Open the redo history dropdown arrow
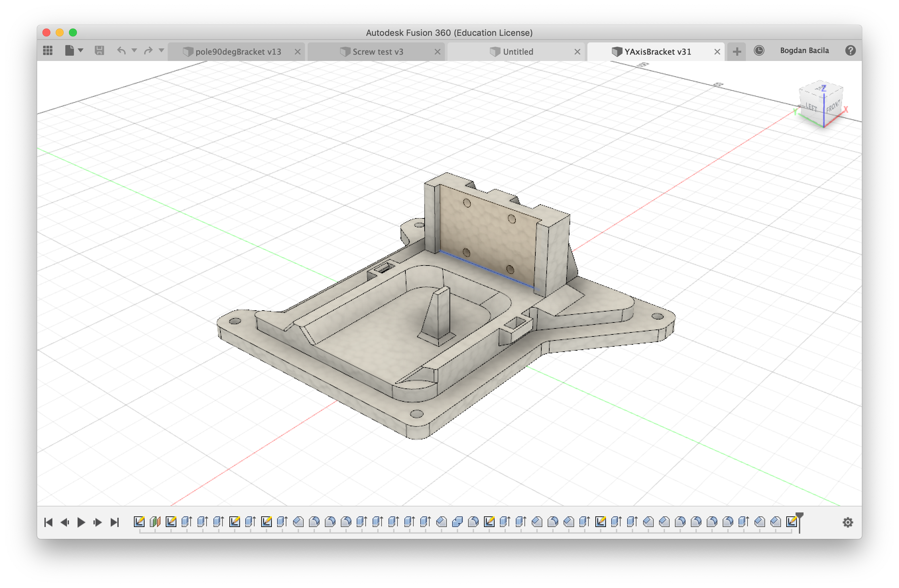The height and width of the screenshot is (588, 899). (x=161, y=50)
